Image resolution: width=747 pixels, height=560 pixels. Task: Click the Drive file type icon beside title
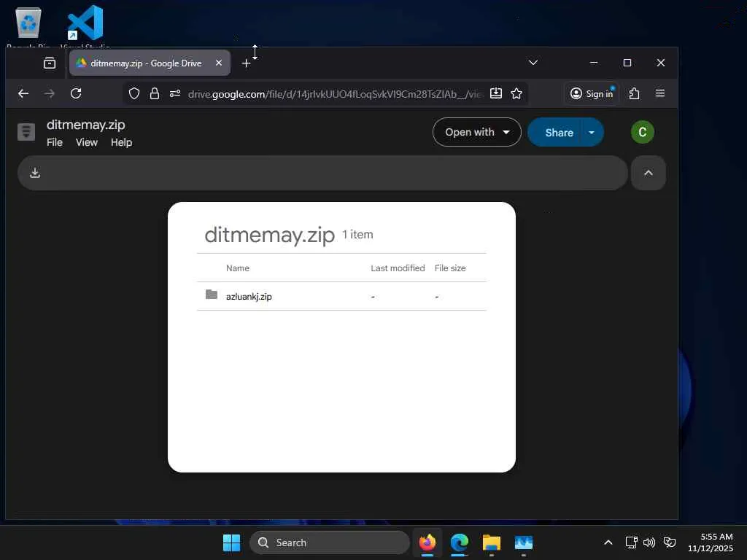click(x=26, y=132)
